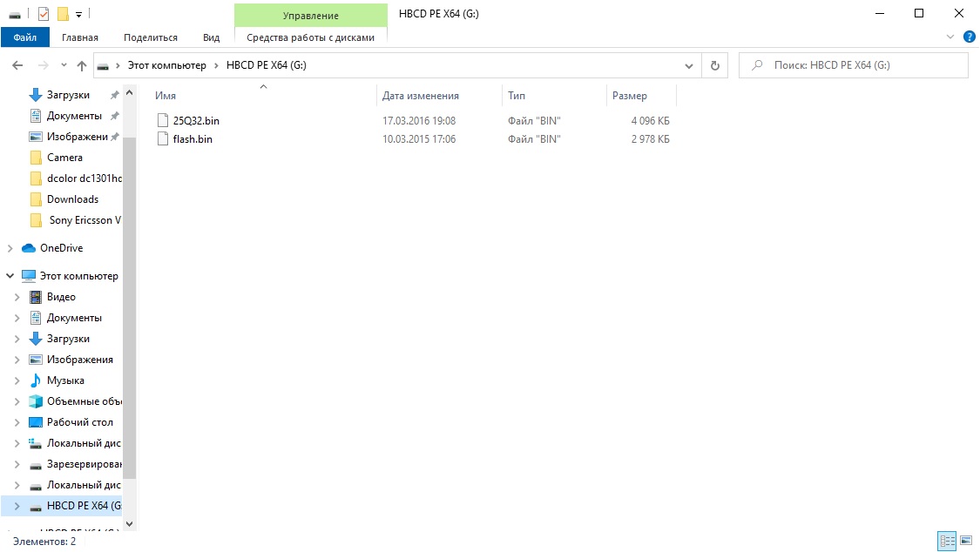Select the flash.bin file
The height and width of the screenshot is (552, 980).
coord(193,139)
